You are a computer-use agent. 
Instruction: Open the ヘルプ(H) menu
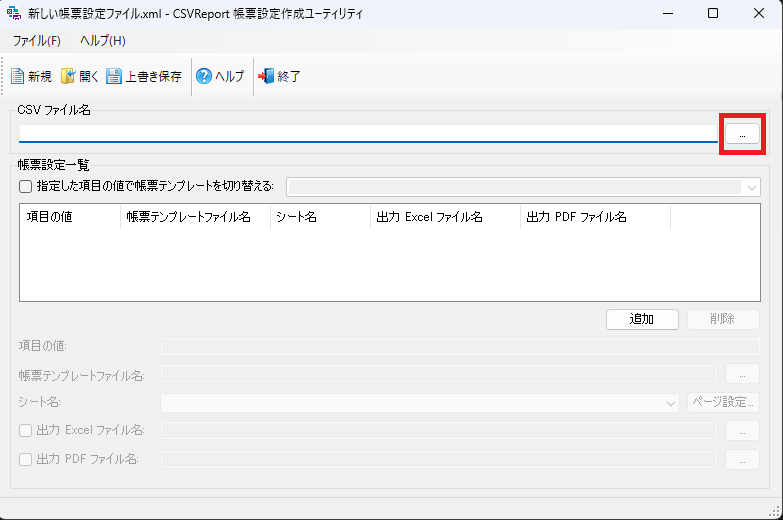(x=103, y=41)
